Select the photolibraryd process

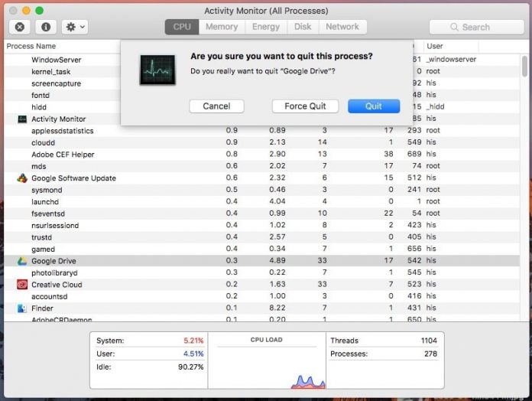click(x=54, y=273)
